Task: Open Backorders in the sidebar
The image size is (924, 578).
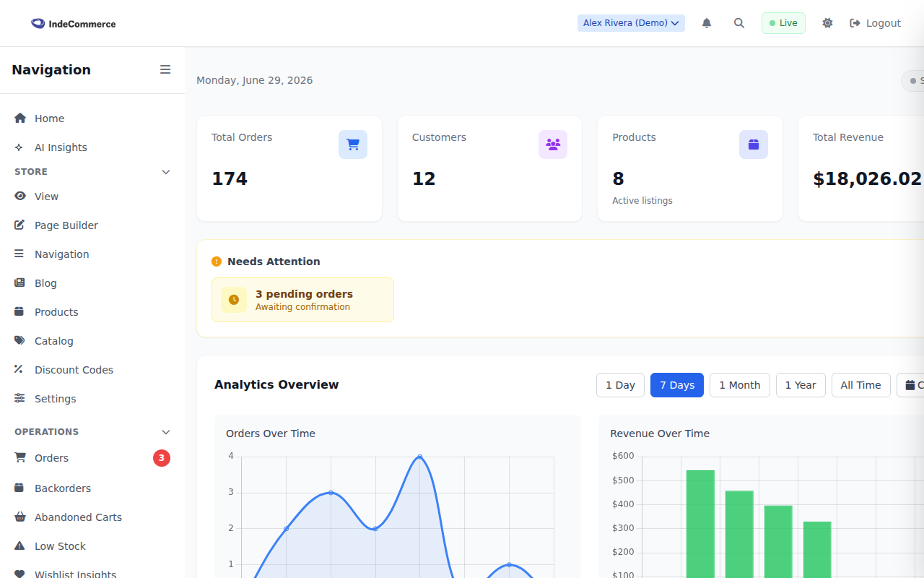Action: tap(92, 488)
